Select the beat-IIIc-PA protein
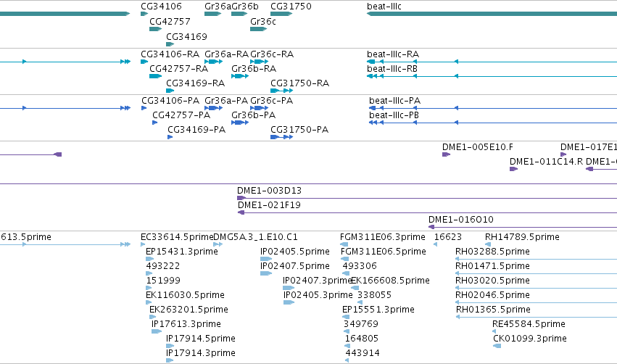Viewport: 617px width, 364px height. [493, 108]
